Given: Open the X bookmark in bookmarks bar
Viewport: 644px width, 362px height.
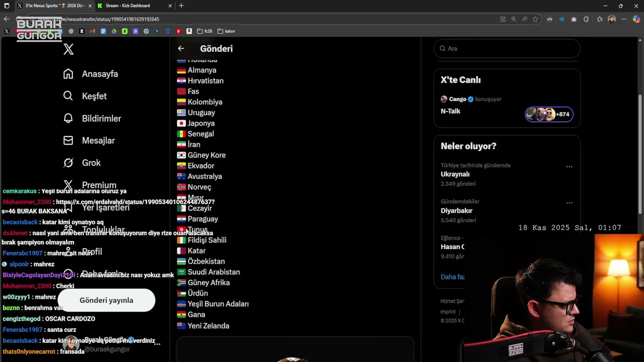Looking at the screenshot, I should tap(7, 31).
